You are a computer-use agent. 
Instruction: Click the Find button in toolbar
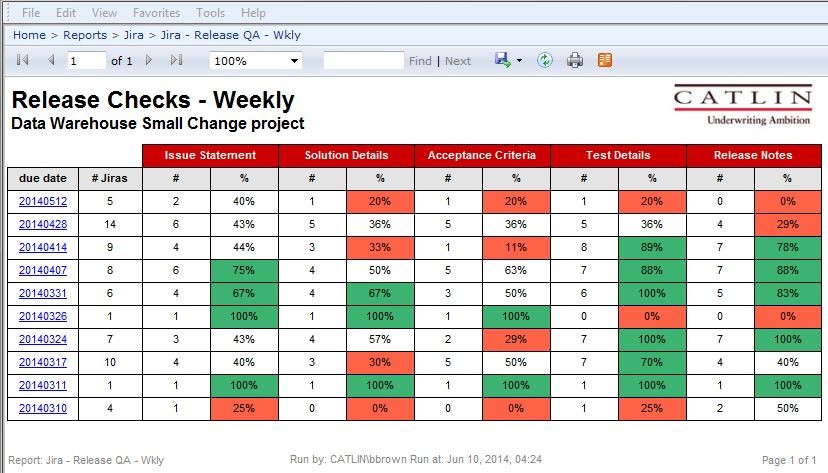pos(420,61)
